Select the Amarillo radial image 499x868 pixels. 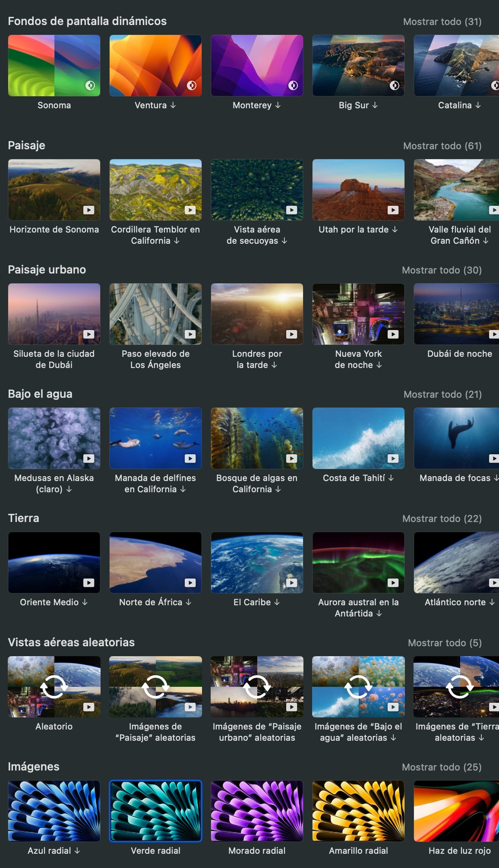[358, 811]
